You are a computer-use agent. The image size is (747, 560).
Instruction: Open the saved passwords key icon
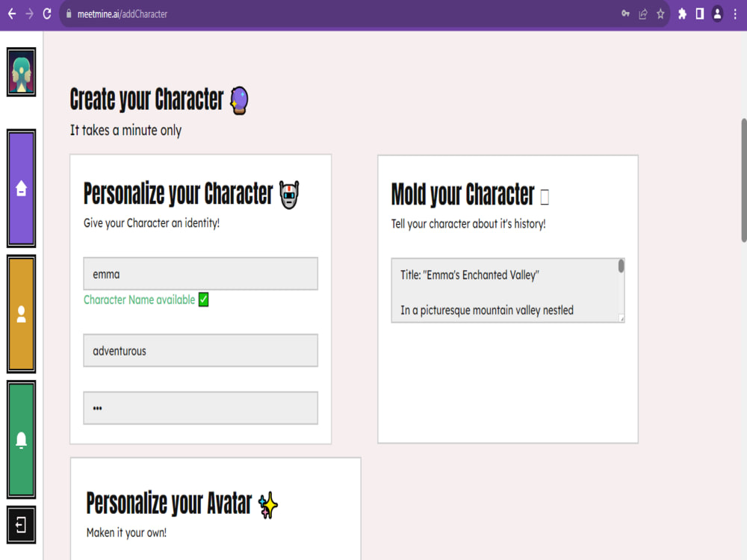(625, 13)
